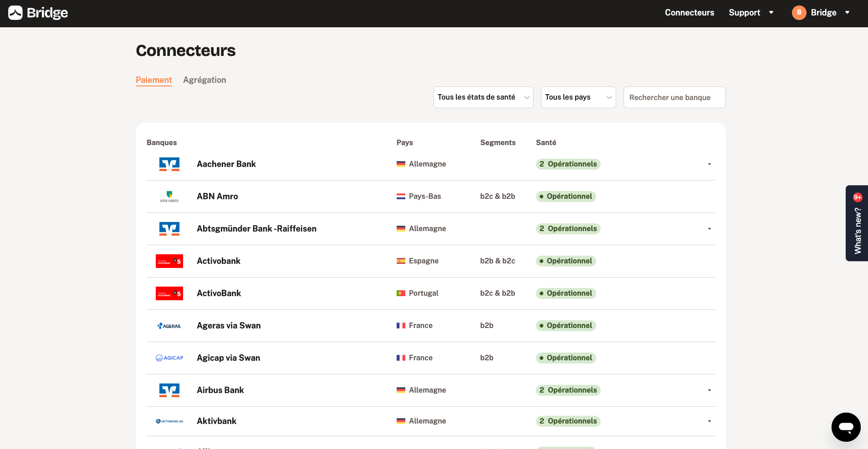The image size is (868, 449).
Task: Click the Activobank Espagne red logo
Action: pos(169,261)
